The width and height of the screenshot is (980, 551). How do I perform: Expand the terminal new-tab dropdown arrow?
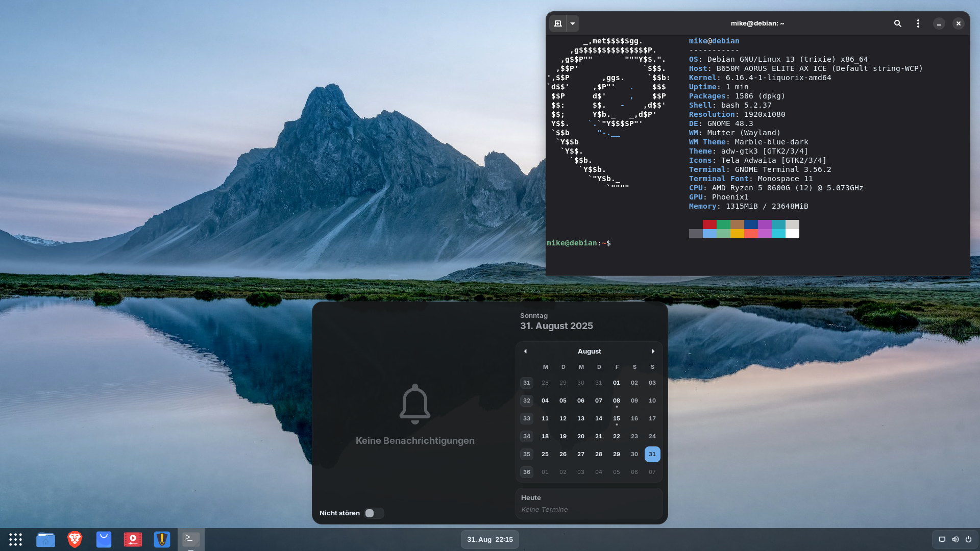573,23
